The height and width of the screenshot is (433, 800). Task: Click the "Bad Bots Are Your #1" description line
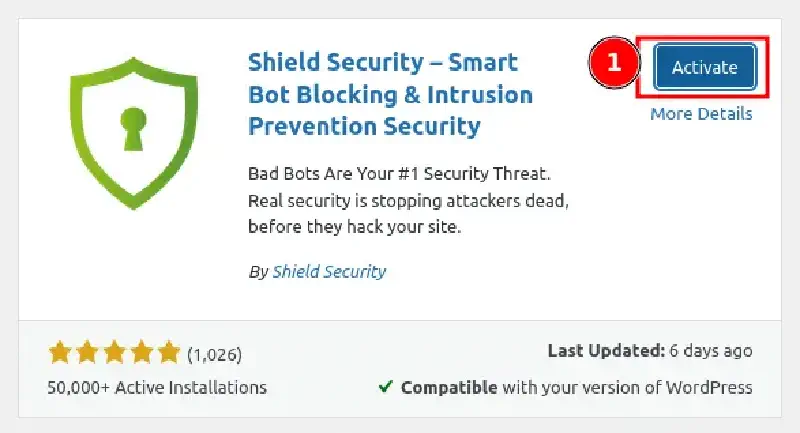[398, 173]
